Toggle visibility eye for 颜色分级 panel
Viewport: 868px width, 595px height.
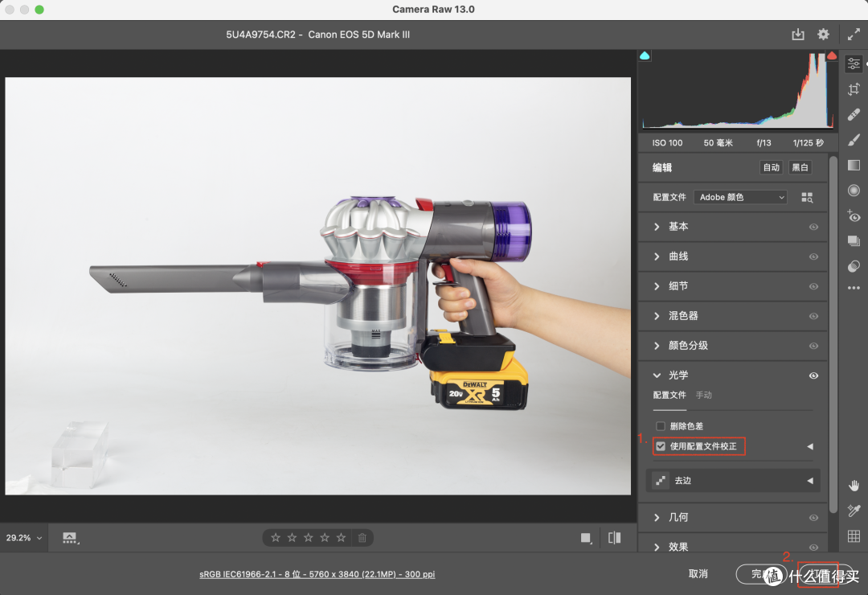point(813,346)
